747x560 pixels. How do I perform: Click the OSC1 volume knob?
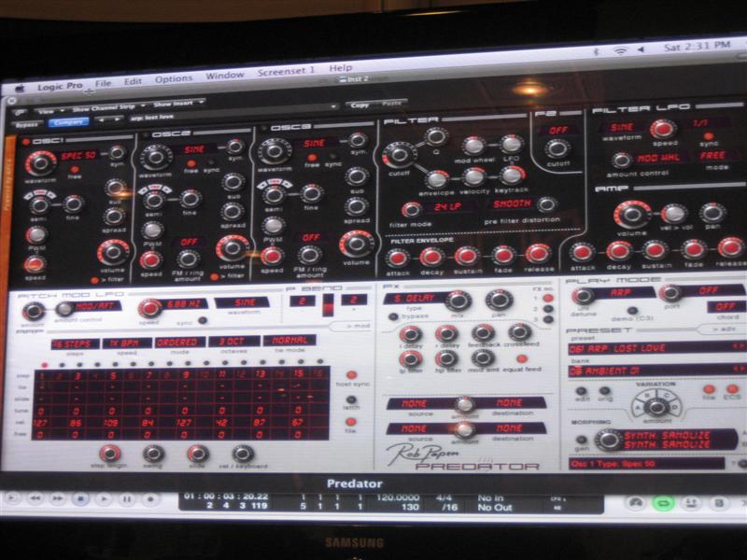pos(113,252)
